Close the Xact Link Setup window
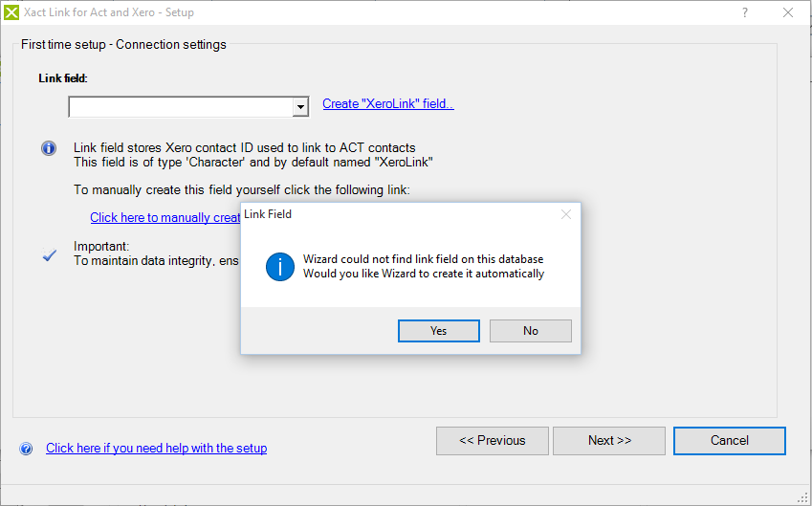Screen dimensions: 812x506 788,12
